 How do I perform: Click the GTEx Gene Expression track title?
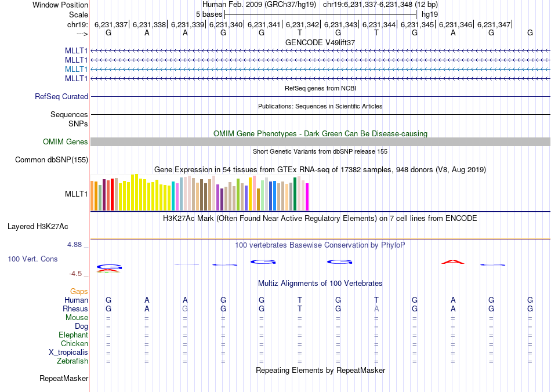(320, 170)
